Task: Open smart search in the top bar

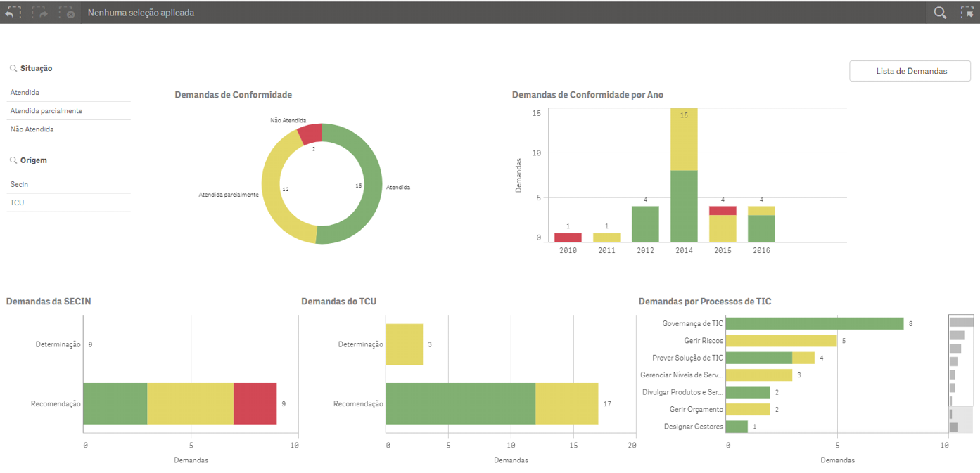Action: (940, 13)
